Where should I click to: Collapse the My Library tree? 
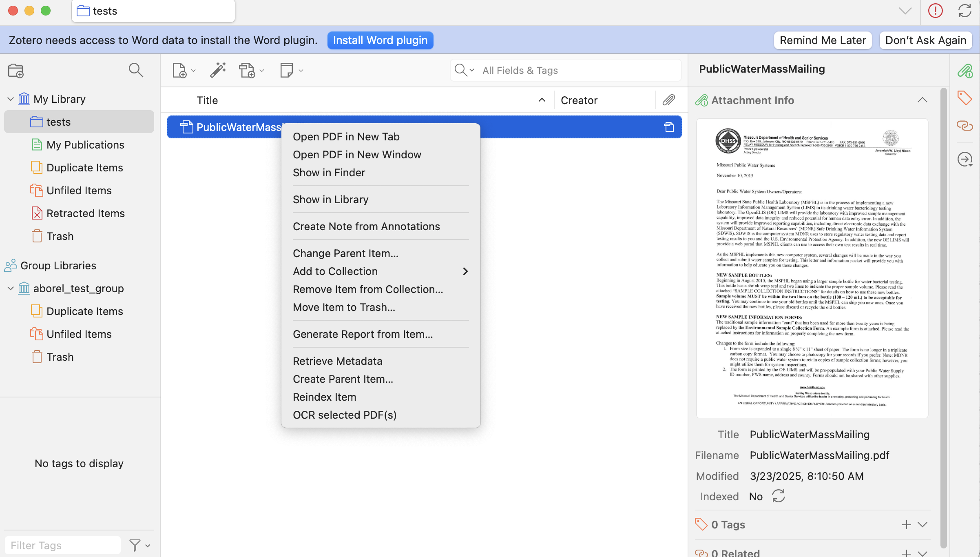11,99
